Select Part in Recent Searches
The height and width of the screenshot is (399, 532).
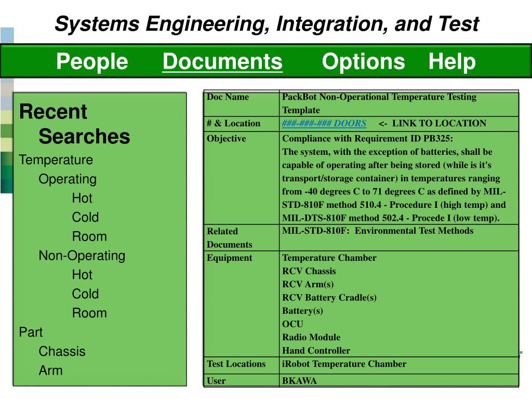(x=31, y=332)
